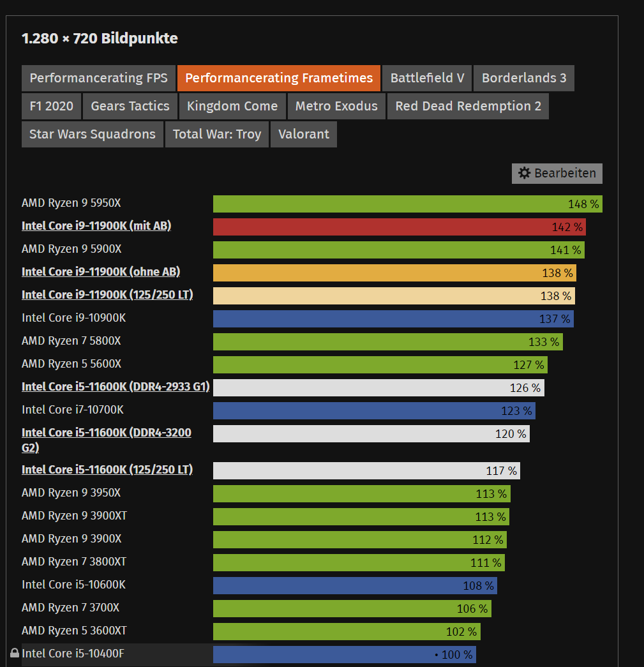This screenshot has width=644, height=667.
Task: Click the blue 123 % i7-10700K bar
Action: tap(374, 410)
